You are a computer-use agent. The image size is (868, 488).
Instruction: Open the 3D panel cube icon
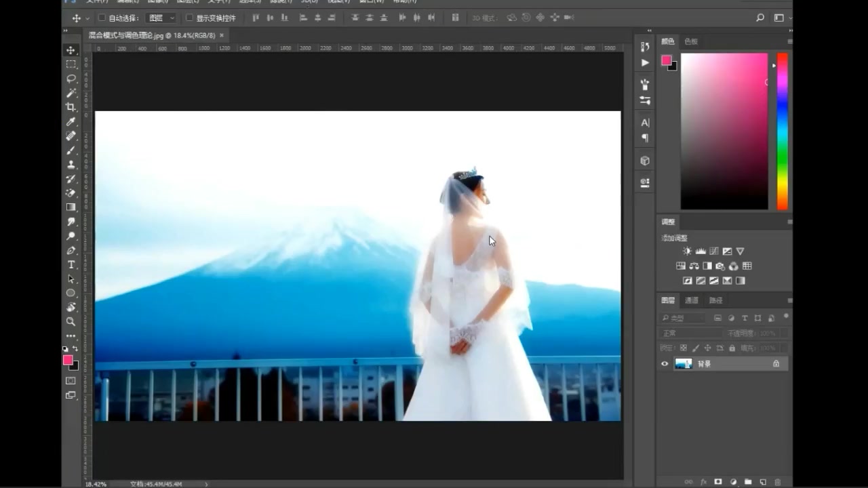pos(645,161)
